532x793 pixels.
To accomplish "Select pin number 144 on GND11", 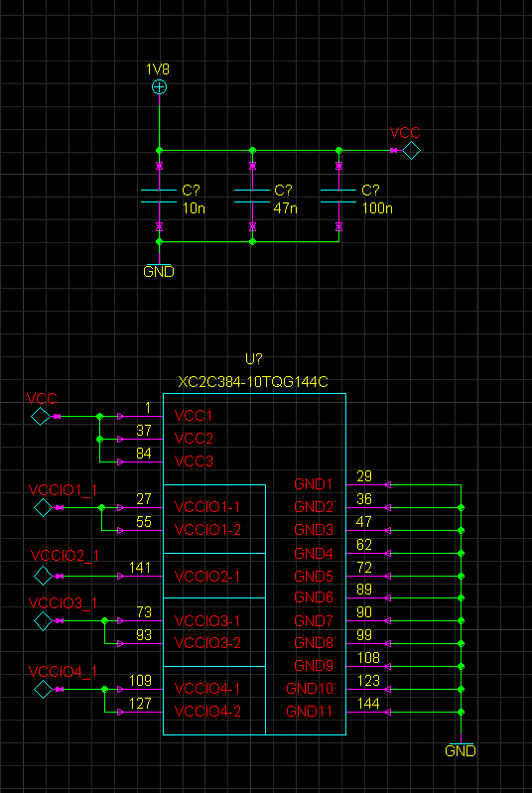I will [x=368, y=703].
